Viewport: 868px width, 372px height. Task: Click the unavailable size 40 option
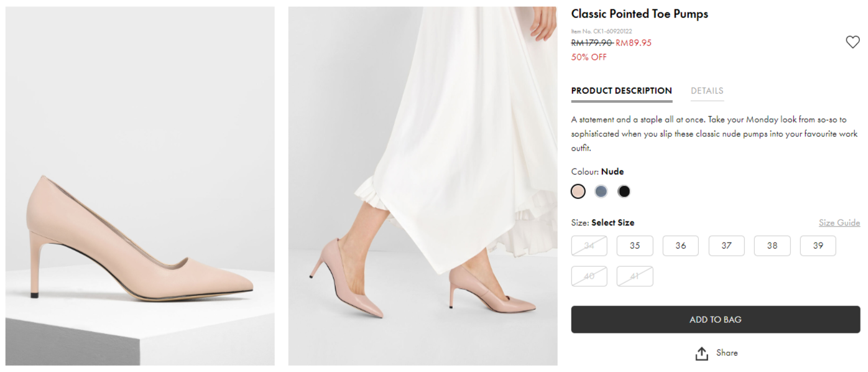tap(589, 276)
